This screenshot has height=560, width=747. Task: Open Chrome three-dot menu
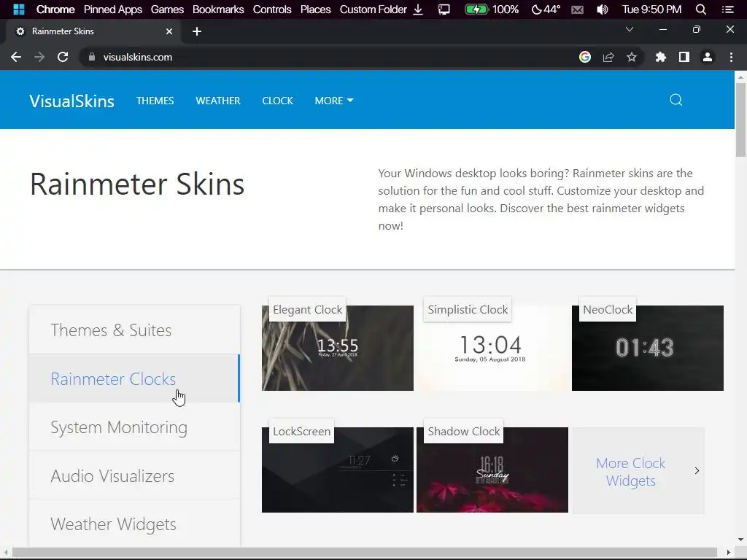(x=731, y=57)
